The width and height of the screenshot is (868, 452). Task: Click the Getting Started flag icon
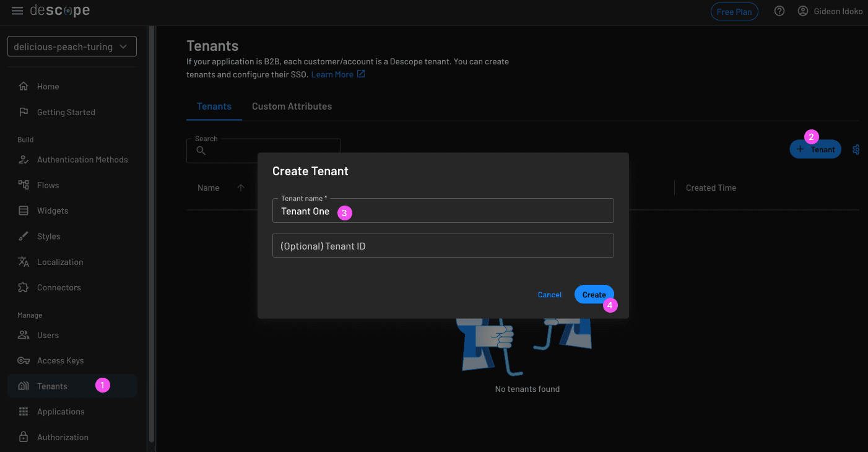click(x=24, y=112)
